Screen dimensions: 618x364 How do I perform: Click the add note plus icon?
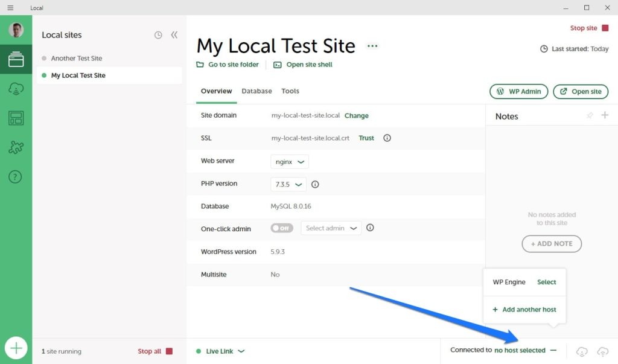pos(605,115)
